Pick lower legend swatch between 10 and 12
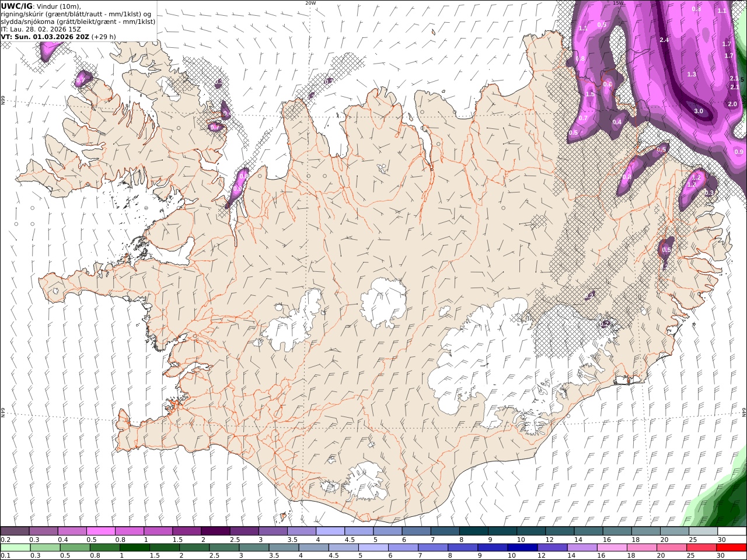Viewport: 747px width, 560px height. coord(523,547)
